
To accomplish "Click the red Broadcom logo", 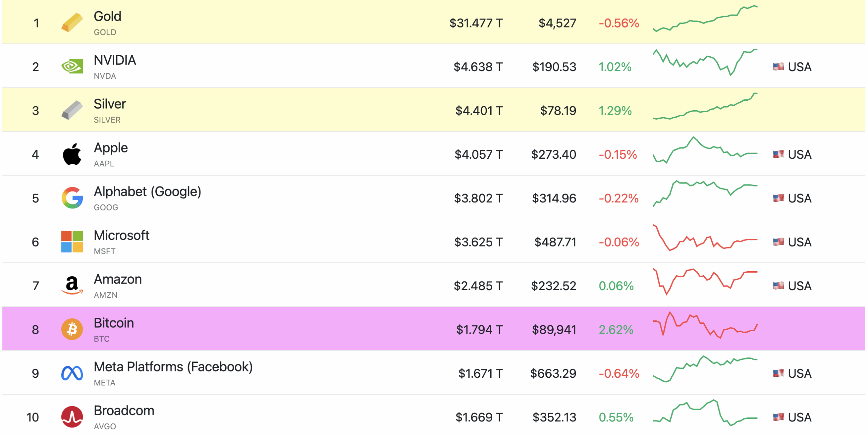I will 72,417.
